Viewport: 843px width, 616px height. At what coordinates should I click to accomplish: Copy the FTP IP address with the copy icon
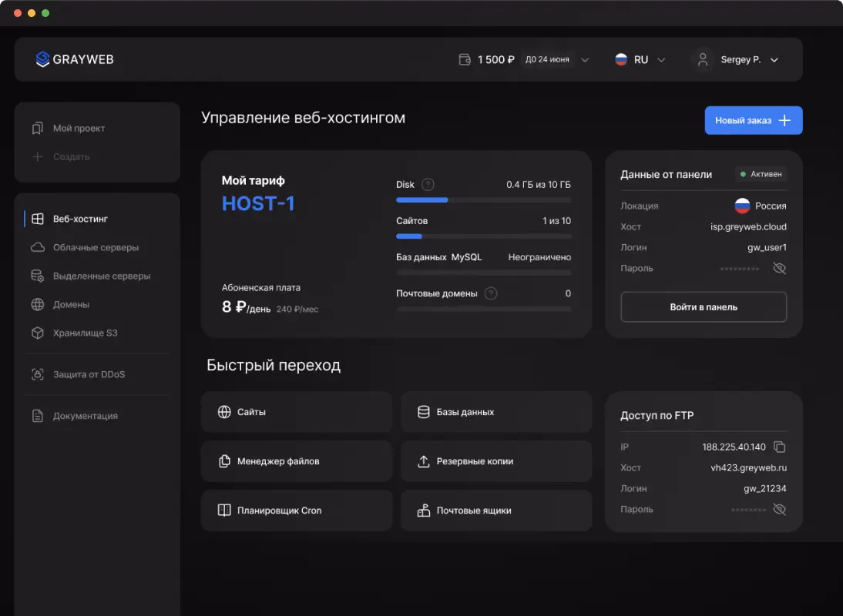pyautogui.click(x=780, y=447)
